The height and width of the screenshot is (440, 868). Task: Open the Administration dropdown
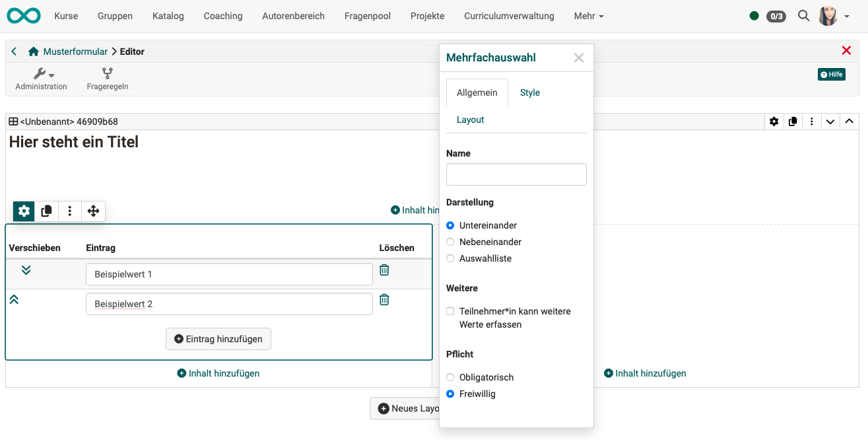click(41, 79)
